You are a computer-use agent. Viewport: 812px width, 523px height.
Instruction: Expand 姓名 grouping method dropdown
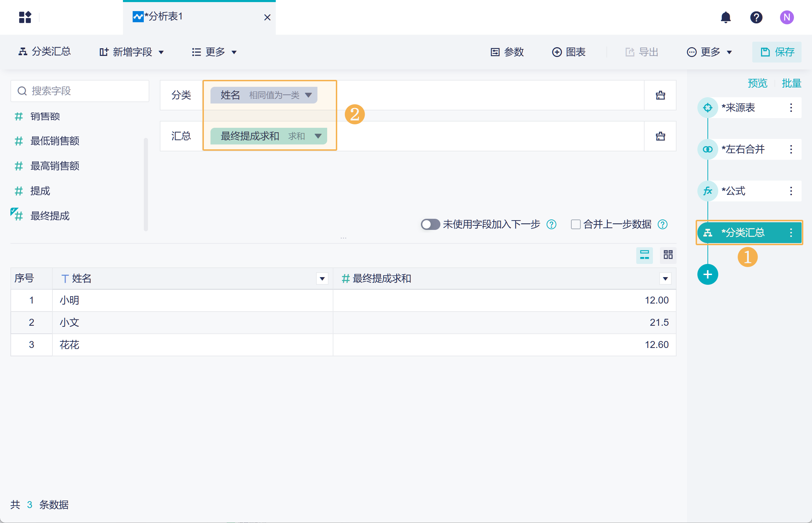(x=308, y=95)
